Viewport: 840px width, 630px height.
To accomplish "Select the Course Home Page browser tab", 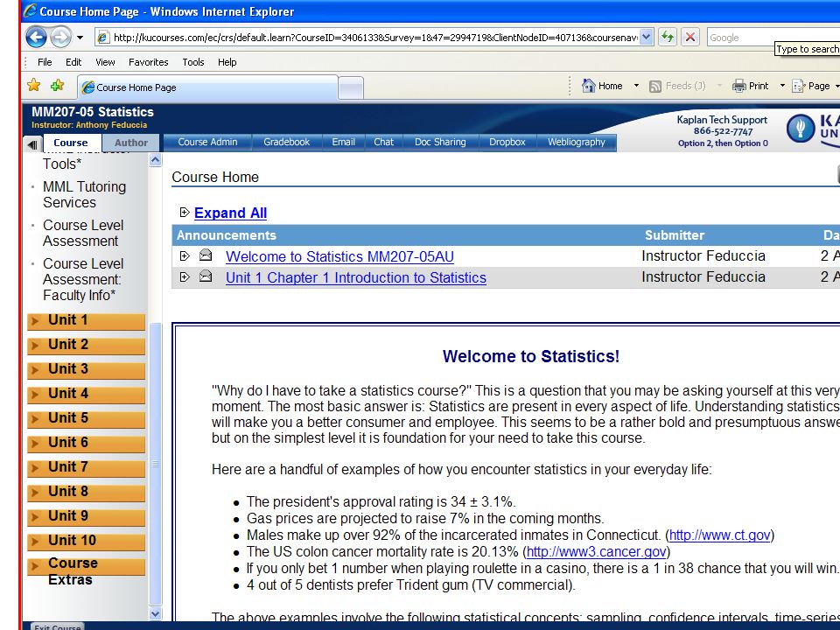I will coord(208,87).
